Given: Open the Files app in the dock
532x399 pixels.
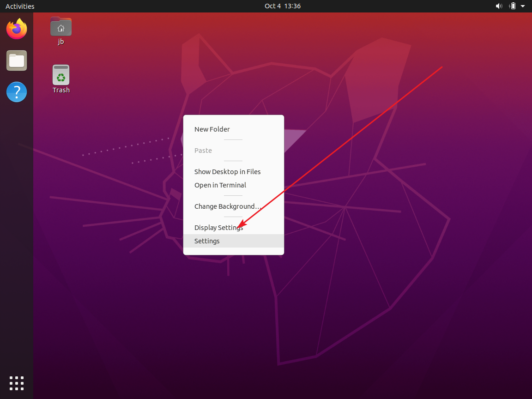Looking at the screenshot, I should click(17, 60).
